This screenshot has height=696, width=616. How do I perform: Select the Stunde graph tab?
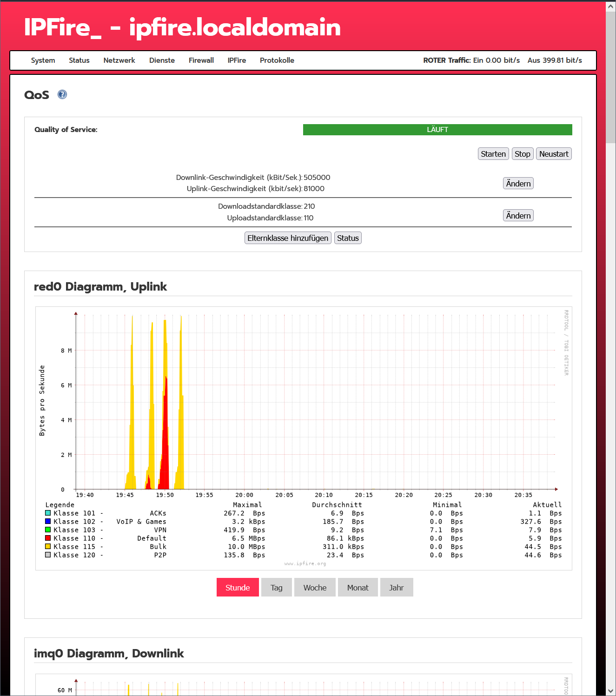click(x=238, y=587)
